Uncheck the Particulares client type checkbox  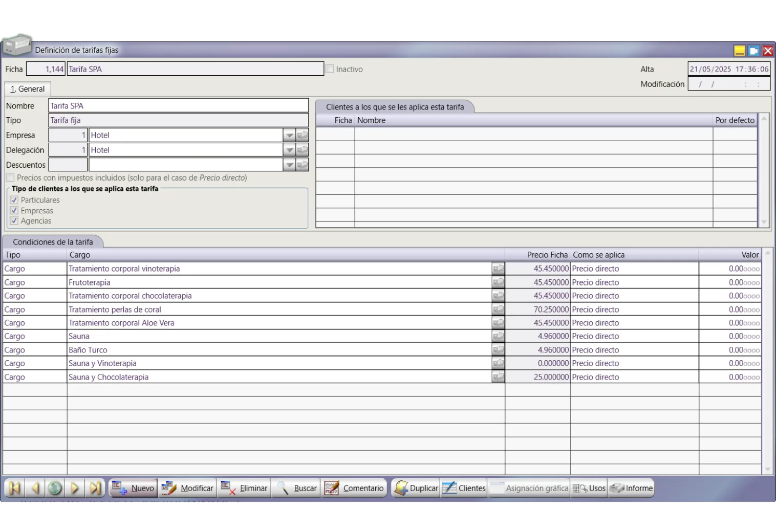[14, 200]
